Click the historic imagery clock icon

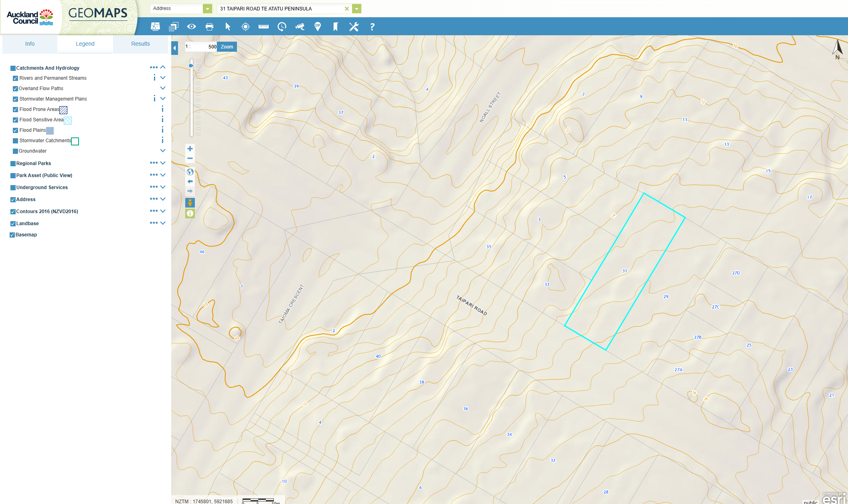pyautogui.click(x=282, y=27)
